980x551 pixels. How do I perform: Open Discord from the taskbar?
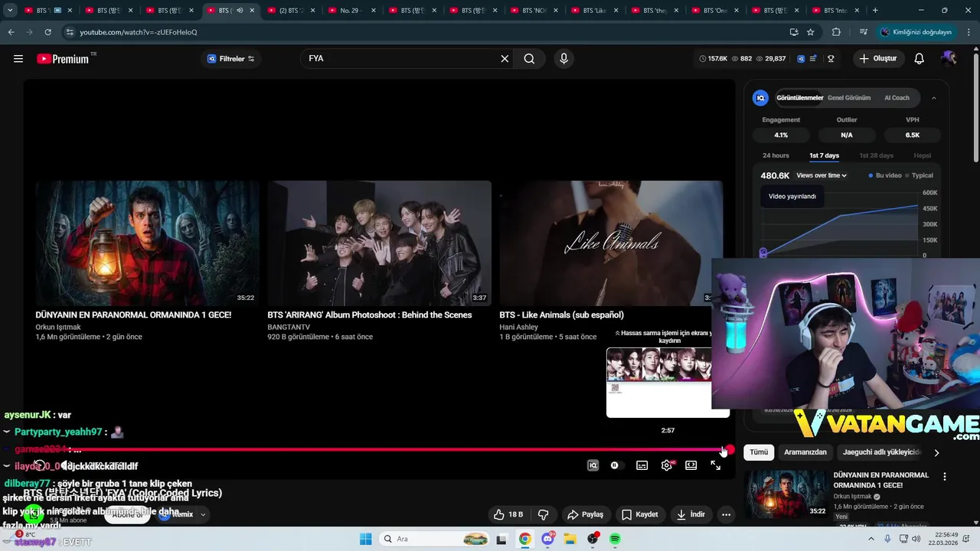[x=547, y=539]
